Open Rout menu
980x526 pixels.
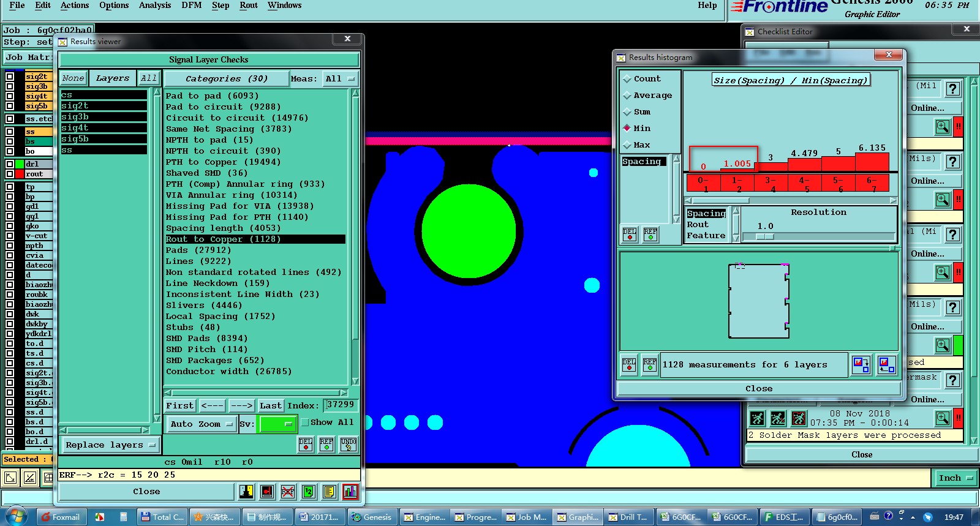(249, 5)
